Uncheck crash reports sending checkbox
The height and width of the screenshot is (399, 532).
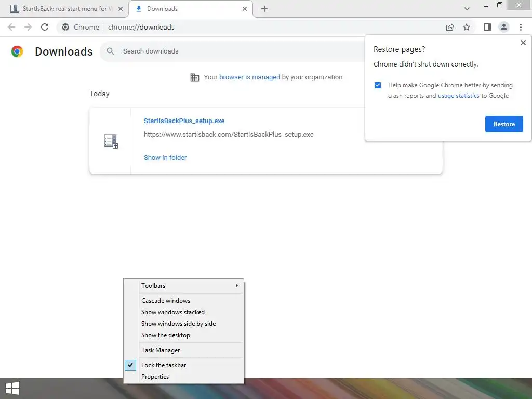(x=378, y=85)
